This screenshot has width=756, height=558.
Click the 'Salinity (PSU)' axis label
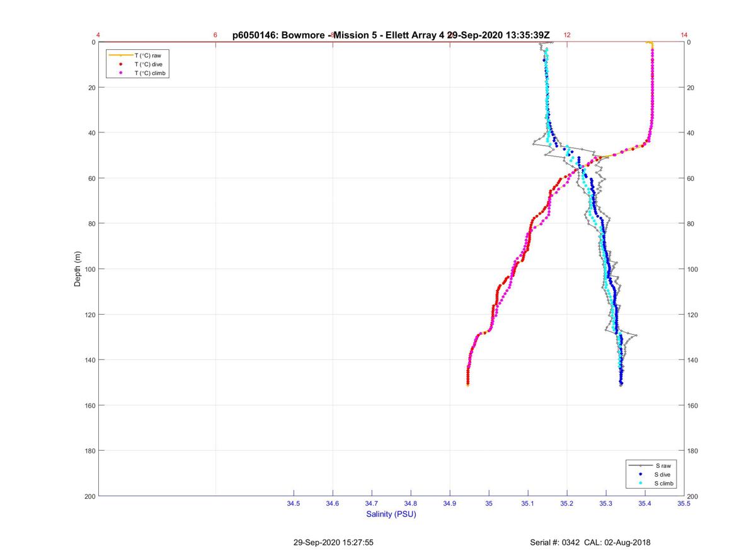point(391,514)
